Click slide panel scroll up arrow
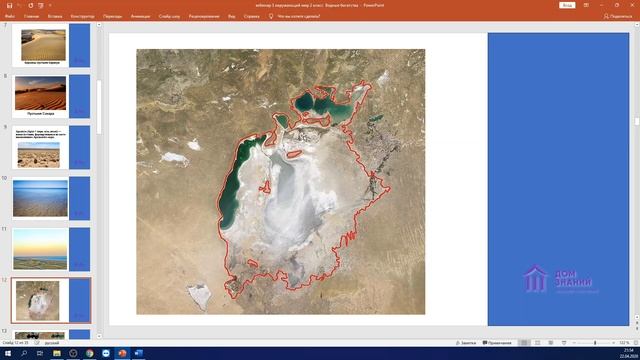640x360 pixels. (x=99, y=25)
